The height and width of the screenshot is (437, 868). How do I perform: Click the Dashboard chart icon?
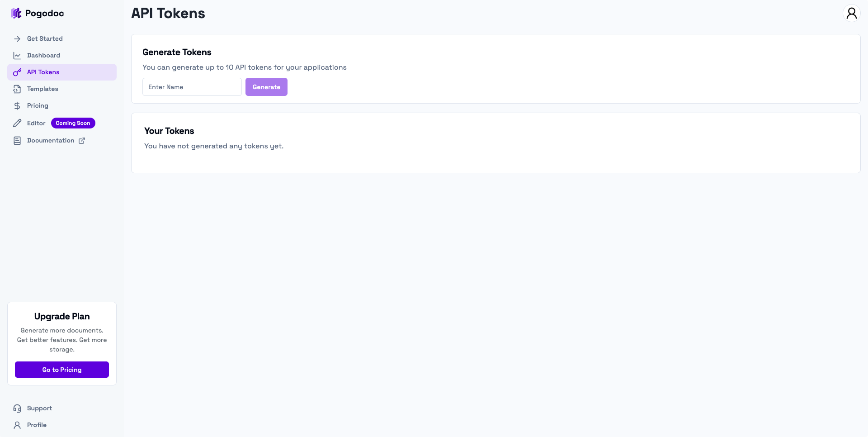tap(17, 56)
